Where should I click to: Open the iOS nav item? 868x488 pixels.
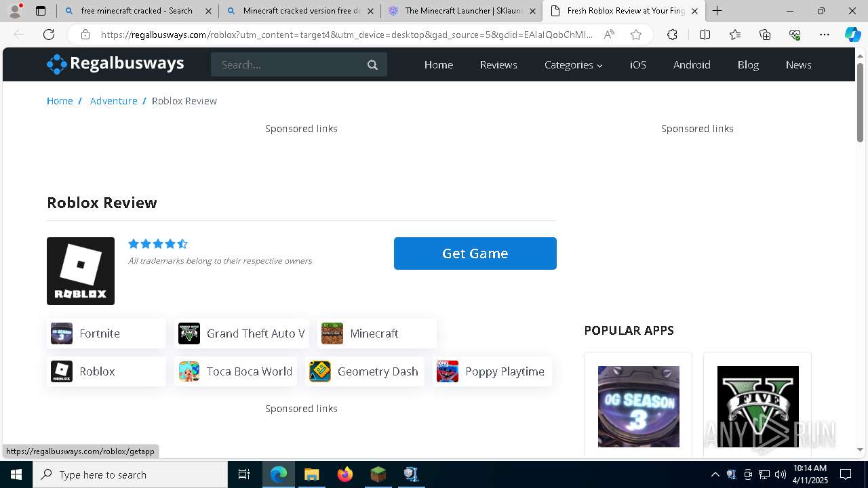638,65
